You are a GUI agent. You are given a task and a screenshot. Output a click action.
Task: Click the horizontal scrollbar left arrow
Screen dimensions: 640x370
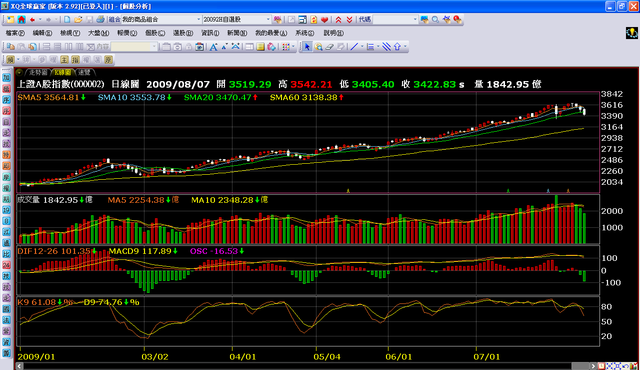(x=20, y=366)
